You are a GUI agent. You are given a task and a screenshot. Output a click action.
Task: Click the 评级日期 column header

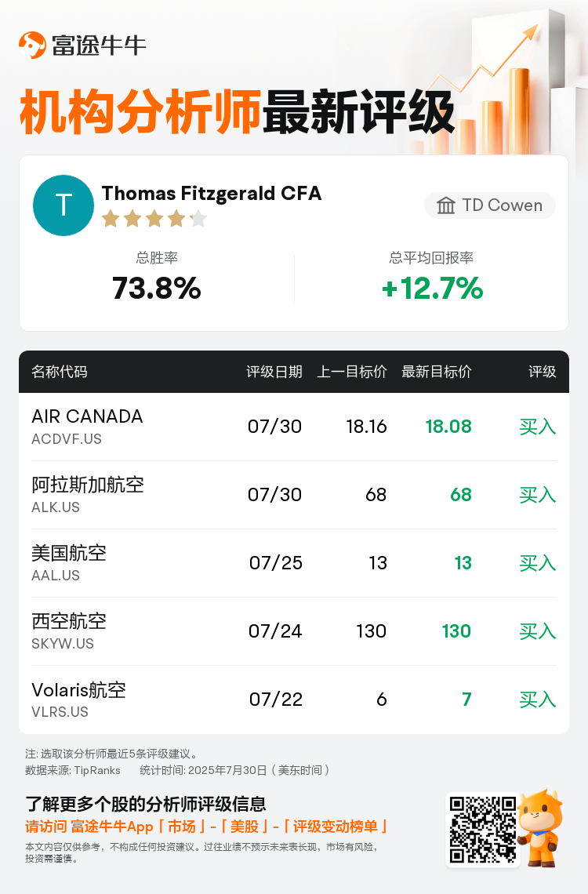coord(274,372)
